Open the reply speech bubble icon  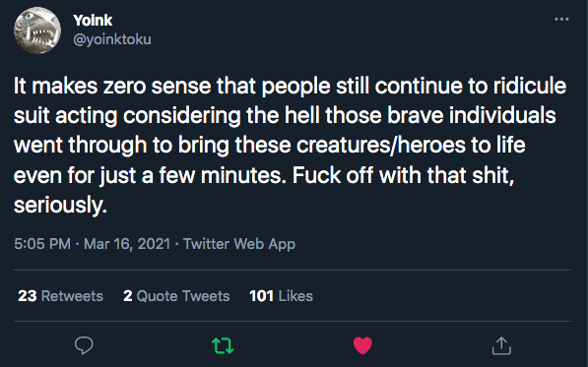84,345
